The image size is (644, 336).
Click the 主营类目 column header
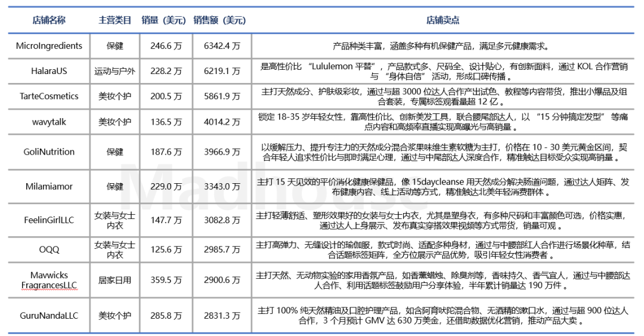coord(114,20)
